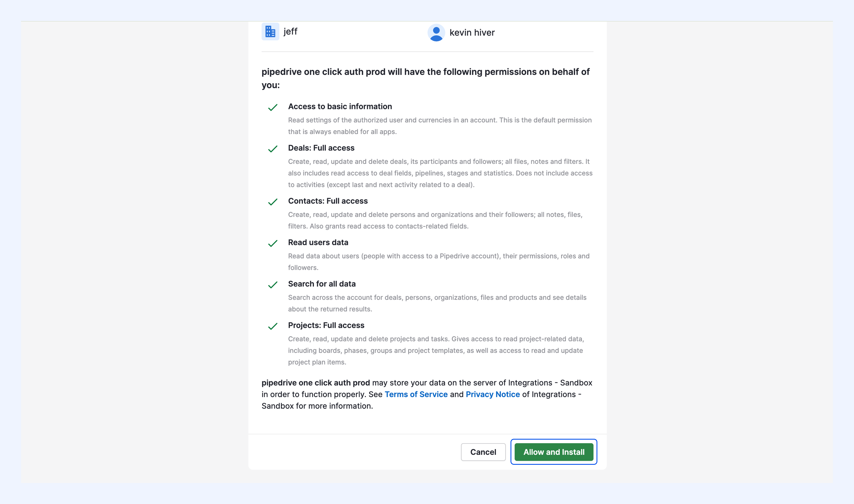Cancel the app installation
The height and width of the screenshot is (504, 854).
[483, 452]
